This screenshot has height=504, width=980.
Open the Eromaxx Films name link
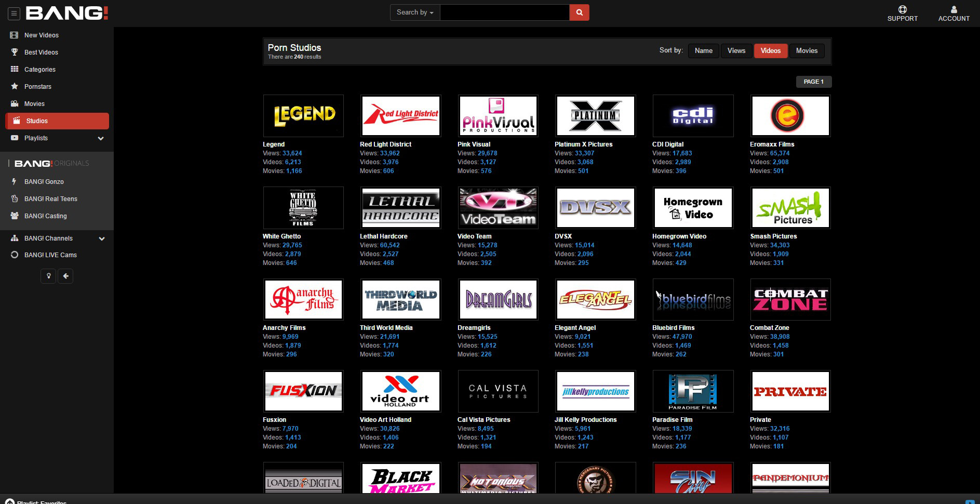point(772,144)
